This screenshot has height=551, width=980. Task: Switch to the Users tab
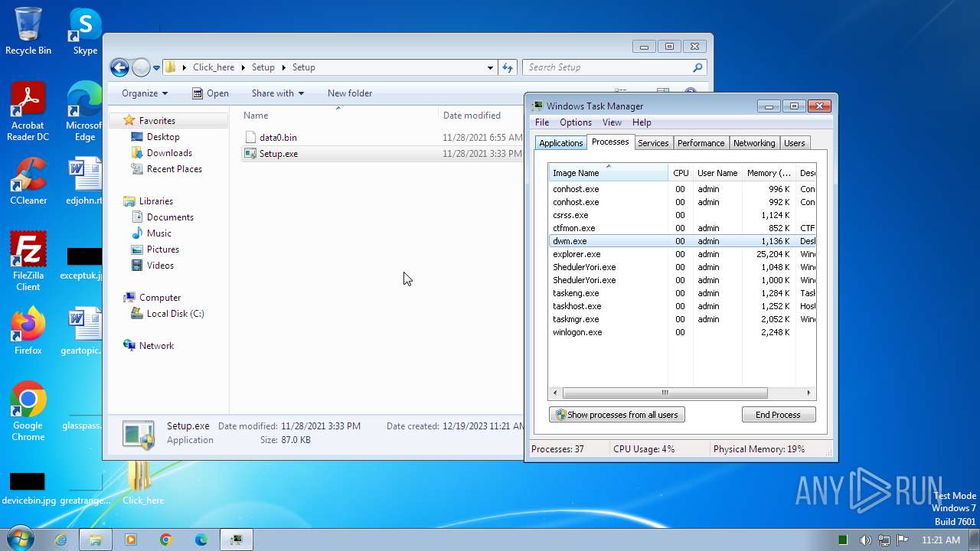pos(795,143)
